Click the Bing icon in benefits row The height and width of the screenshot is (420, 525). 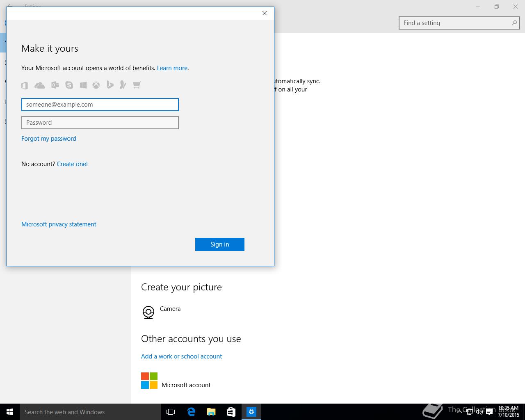110,84
